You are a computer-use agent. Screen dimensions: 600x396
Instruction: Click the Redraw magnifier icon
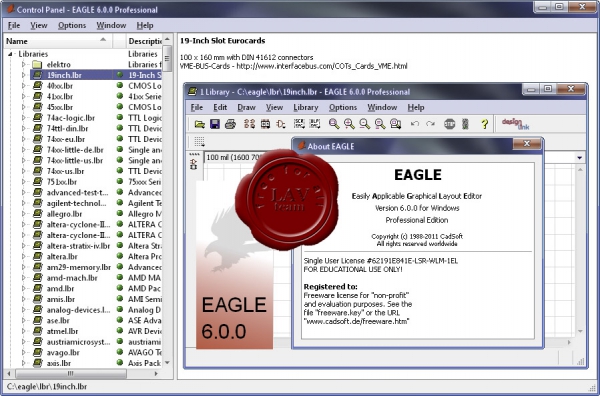click(380, 124)
